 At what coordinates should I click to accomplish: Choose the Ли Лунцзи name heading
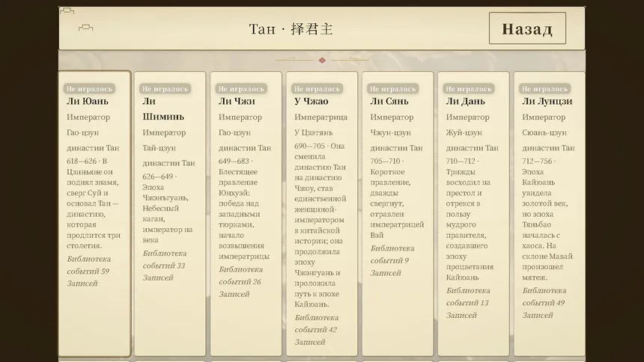[x=547, y=101]
